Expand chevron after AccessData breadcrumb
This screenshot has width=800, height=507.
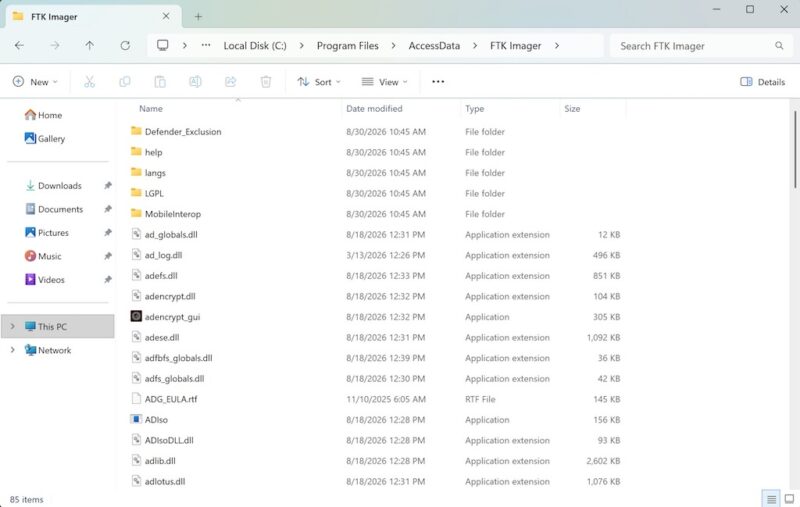point(475,45)
